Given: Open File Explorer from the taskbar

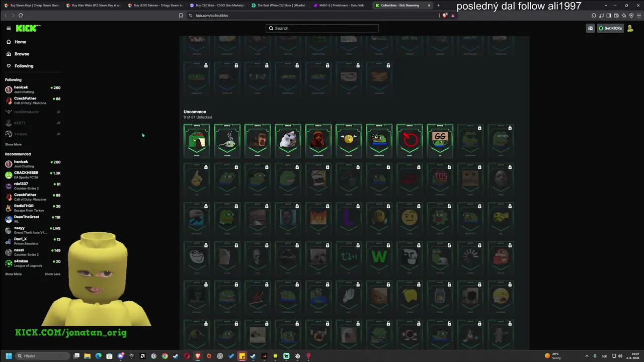Looking at the screenshot, I should coord(87,356).
